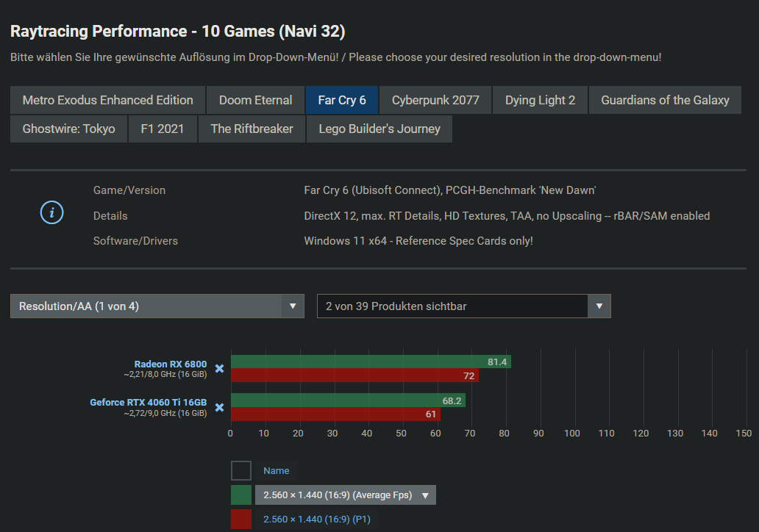Click the '~2,21/8,0 GHz (16 GiB)' spec text

coord(165,374)
